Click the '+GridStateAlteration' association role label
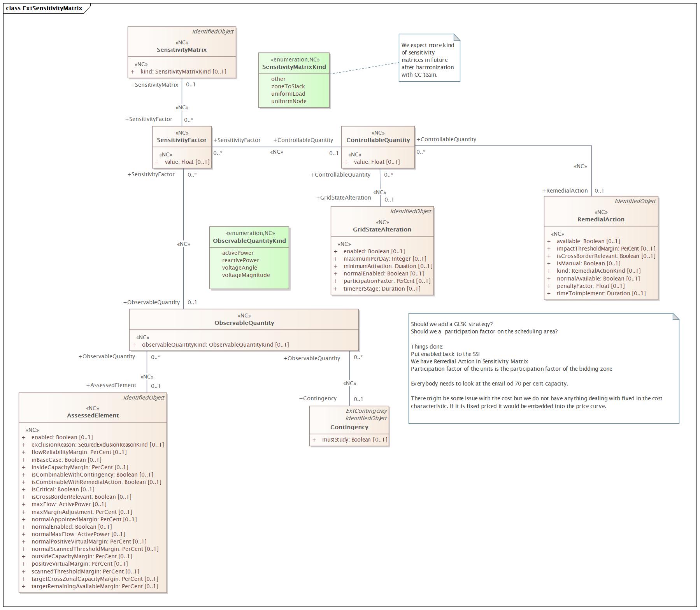 pos(344,198)
